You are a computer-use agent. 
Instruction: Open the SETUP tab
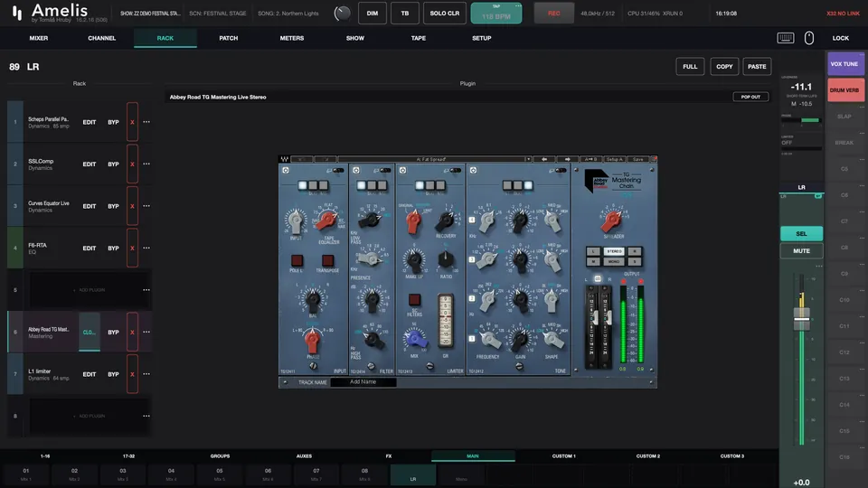(x=482, y=38)
